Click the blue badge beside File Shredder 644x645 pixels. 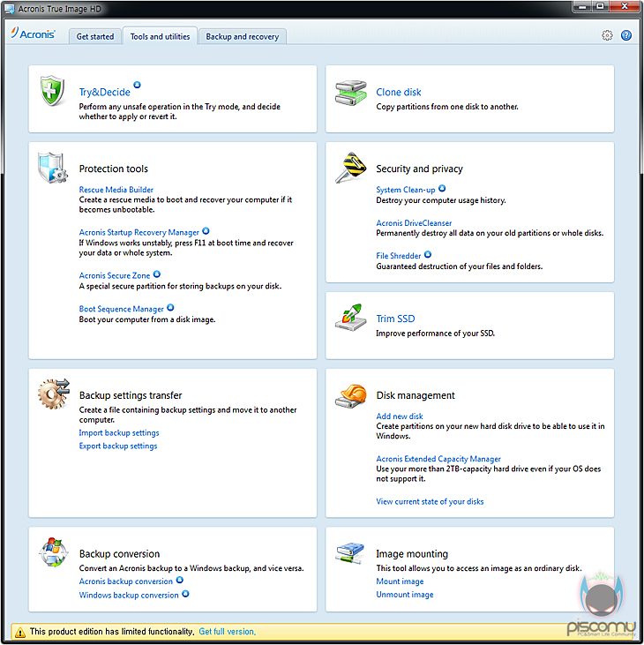pyautogui.click(x=428, y=255)
